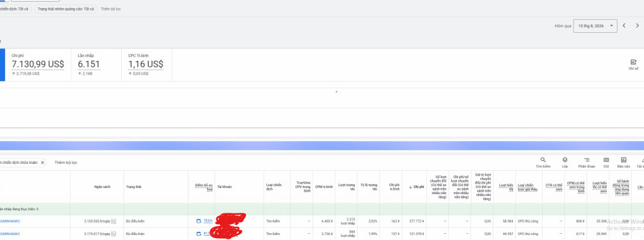This screenshot has height=240, width=644.
Task: Click the down-arrow sort icon on Chi phí
Action: [x=410, y=187]
